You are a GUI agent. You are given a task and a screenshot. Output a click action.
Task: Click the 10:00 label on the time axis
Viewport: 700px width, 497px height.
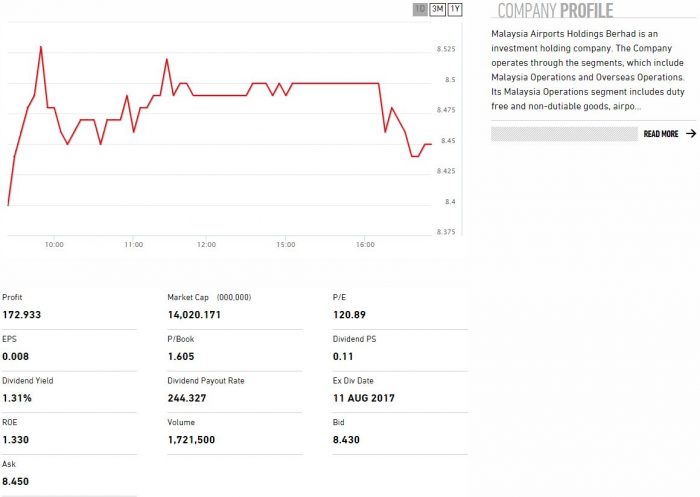[54, 245]
